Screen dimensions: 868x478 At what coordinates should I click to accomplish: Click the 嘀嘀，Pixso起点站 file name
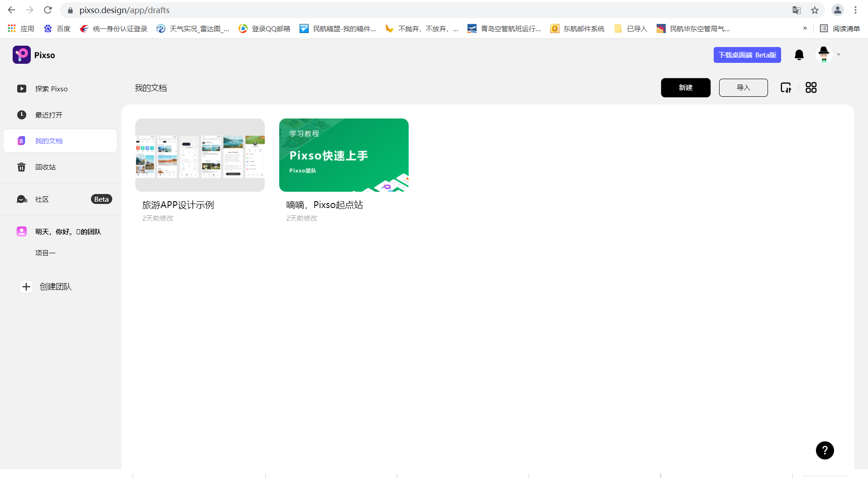pos(324,205)
